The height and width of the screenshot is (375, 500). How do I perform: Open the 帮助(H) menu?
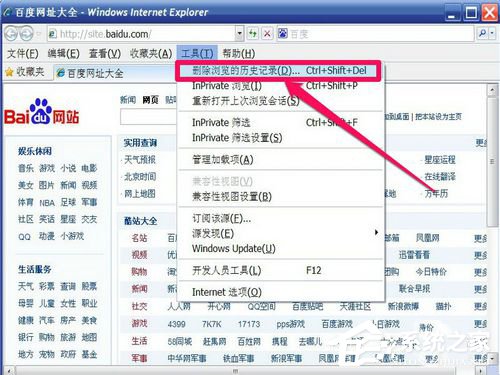pos(239,53)
